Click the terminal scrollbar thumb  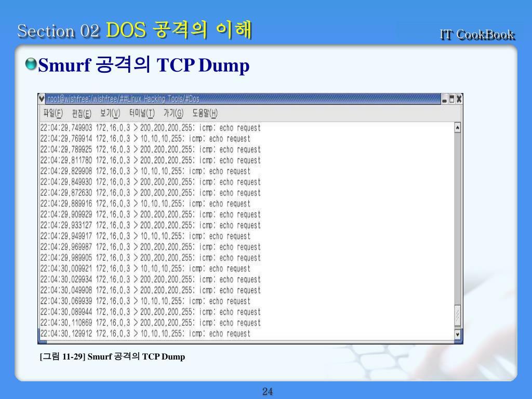pyautogui.click(x=457, y=315)
